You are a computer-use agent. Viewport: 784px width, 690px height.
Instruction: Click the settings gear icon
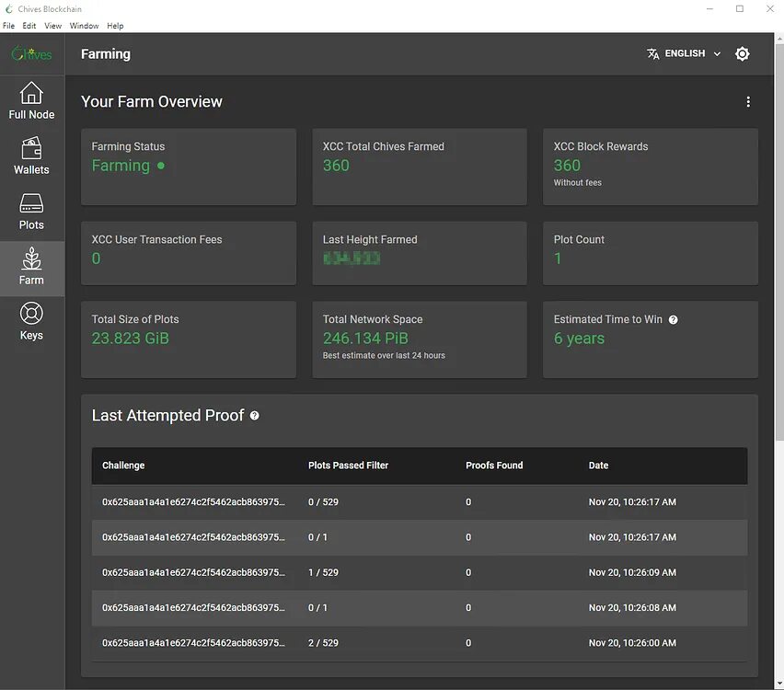(x=743, y=54)
